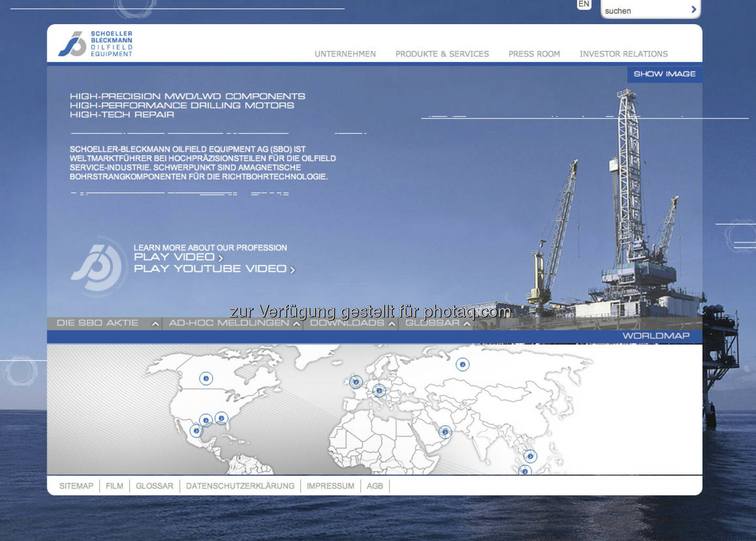Open the Produkte & Services menu
The image size is (756, 541).
click(x=442, y=54)
